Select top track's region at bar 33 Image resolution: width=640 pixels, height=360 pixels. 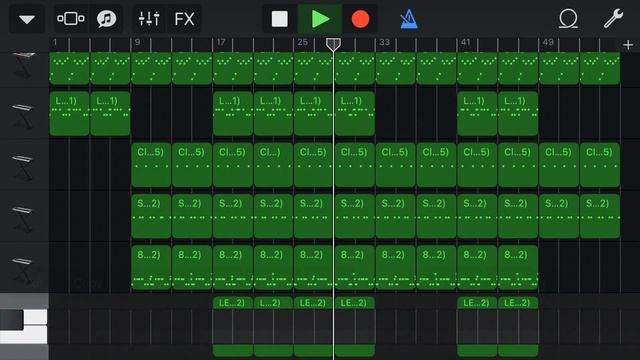pyautogui.click(x=396, y=68)
